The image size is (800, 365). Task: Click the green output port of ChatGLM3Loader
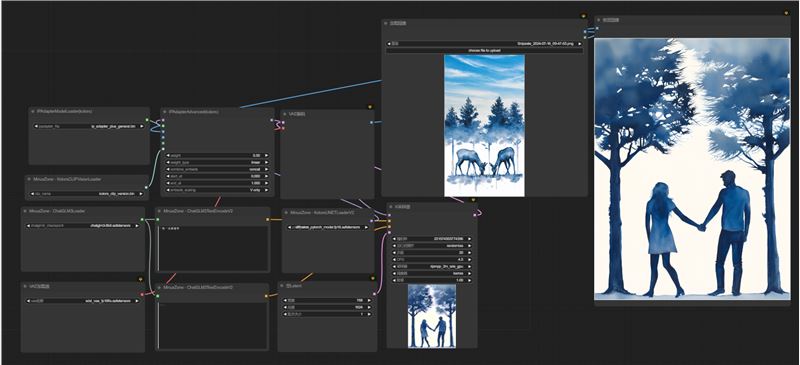click(x=142, y=220)
